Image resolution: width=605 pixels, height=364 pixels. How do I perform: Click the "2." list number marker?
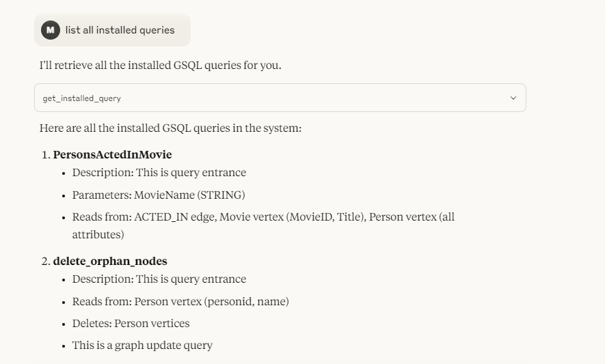pos(46,261)
